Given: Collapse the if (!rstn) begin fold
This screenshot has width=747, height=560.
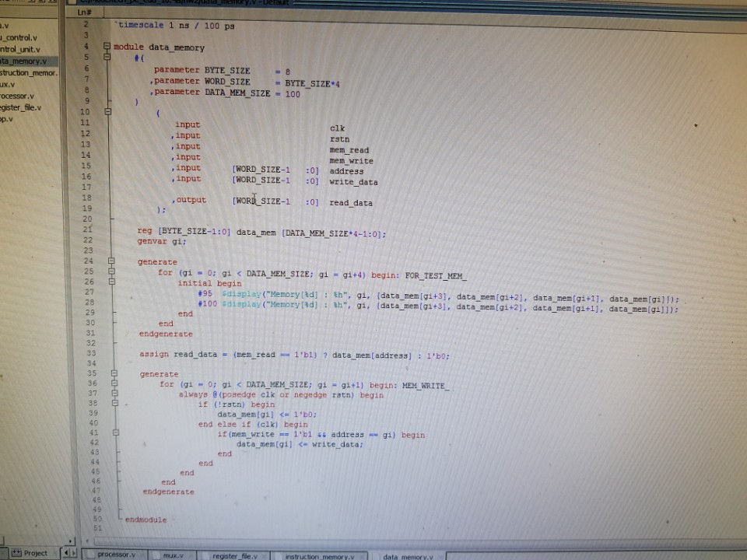Looking at the screenshot, I should click(x=114, y=404).
